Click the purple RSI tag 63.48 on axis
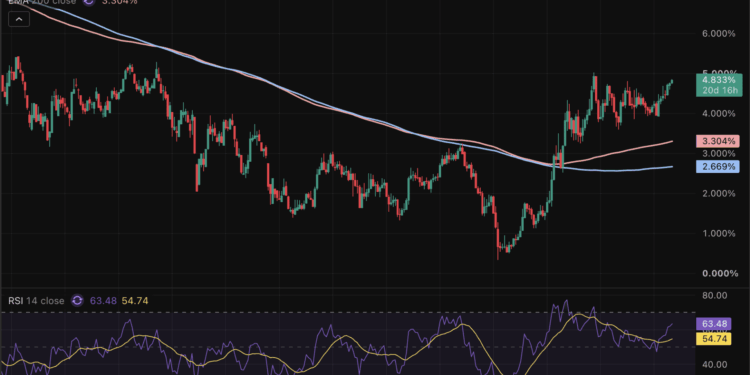Screen dimensions: 750x375 click(x=714, y=324)
